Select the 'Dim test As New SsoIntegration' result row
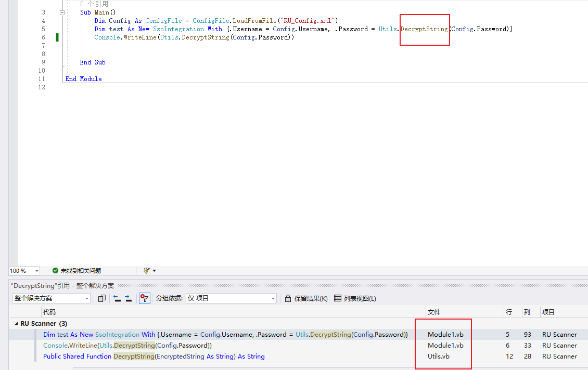588x370 pixels. click(x=299, y=335)
